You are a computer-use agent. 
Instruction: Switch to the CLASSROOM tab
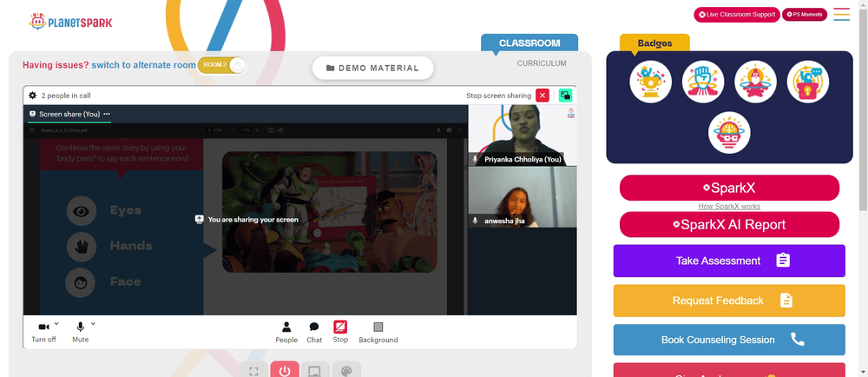[x=529, y=43]
